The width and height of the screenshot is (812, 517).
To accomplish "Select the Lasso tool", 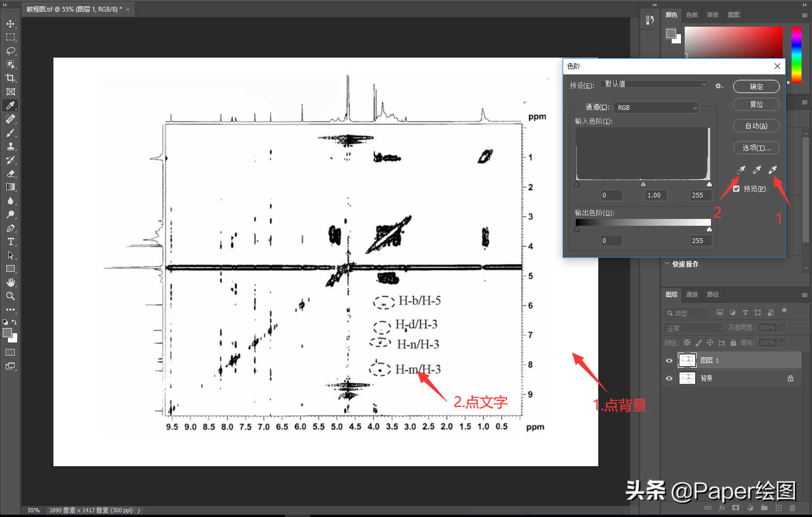I will pos(10,51).
